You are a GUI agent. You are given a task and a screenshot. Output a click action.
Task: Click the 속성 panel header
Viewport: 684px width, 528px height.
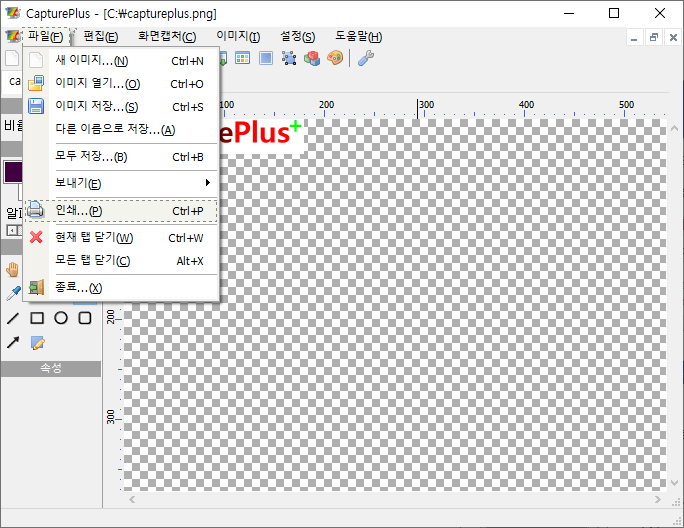pyautogui.click(x=50, y=369)
